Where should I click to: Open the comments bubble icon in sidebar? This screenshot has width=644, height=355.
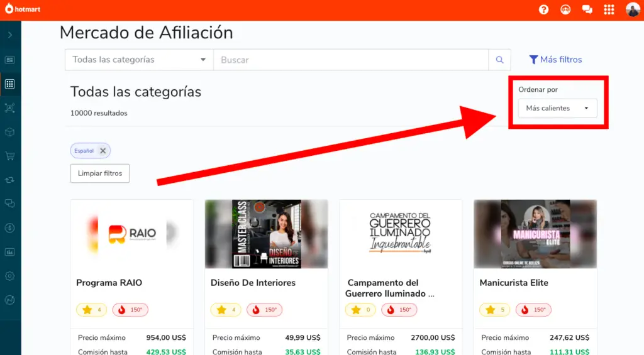pyautogui.click(x=10, y=204)
